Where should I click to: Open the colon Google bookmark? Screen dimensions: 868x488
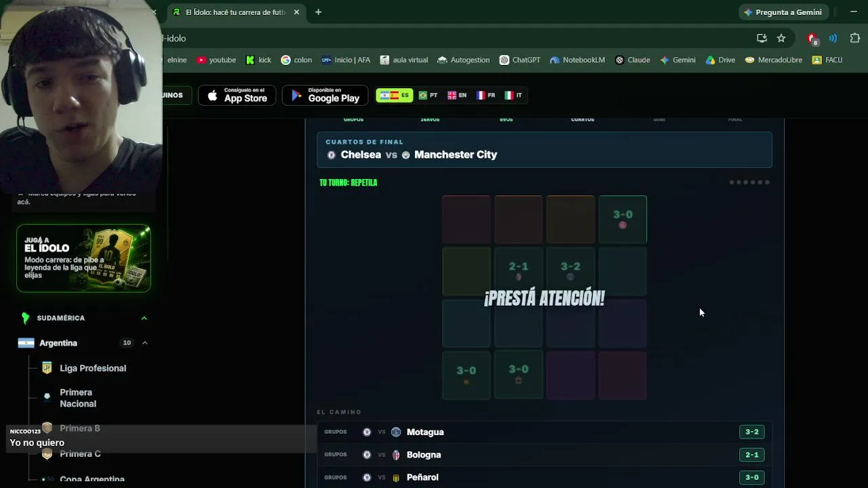click(x=296, y=60)
